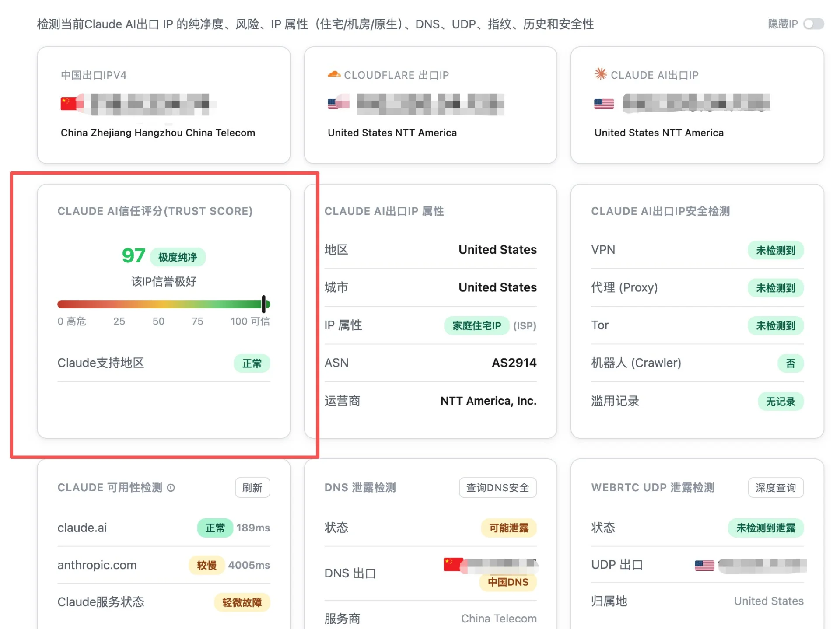Click 归属地 value United States
Viewport: 840px width, 629px height.
point(769,601)
